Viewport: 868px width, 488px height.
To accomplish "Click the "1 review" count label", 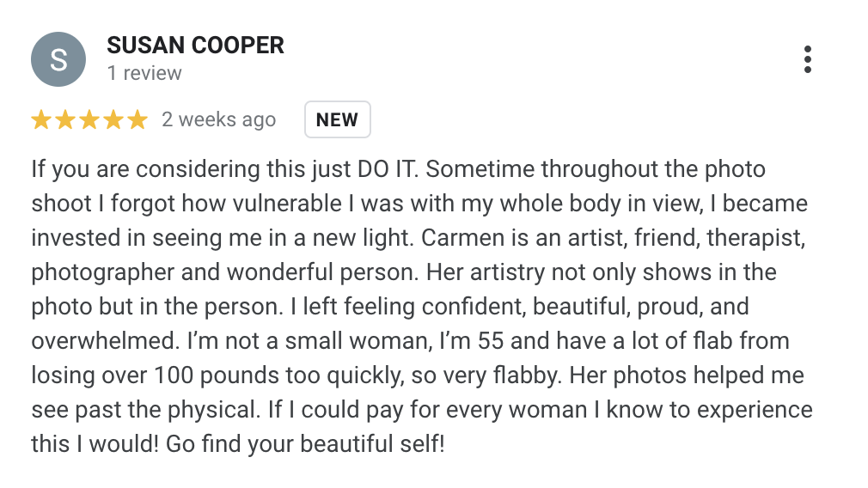I will [144, 73].
